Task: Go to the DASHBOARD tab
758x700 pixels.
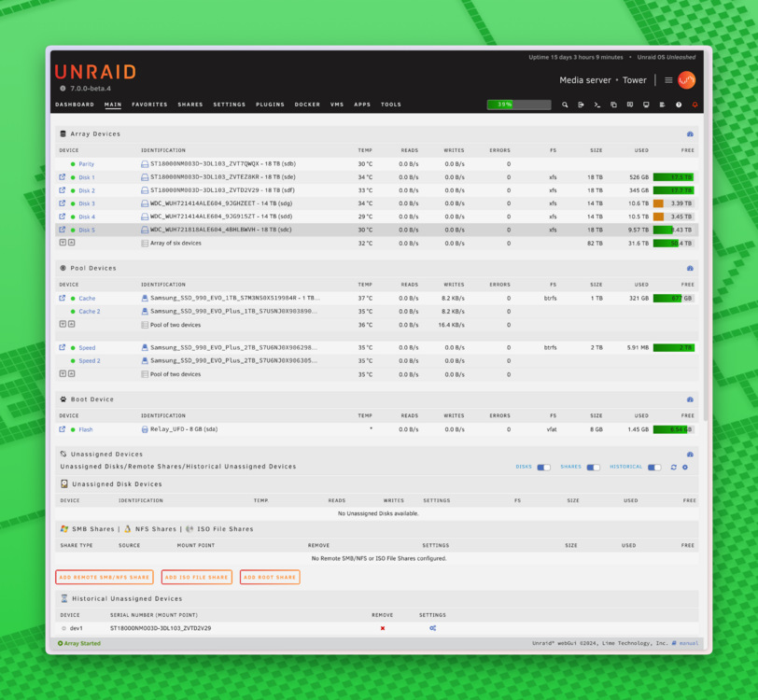Action: pyautogui.click(x=75, y=105)
